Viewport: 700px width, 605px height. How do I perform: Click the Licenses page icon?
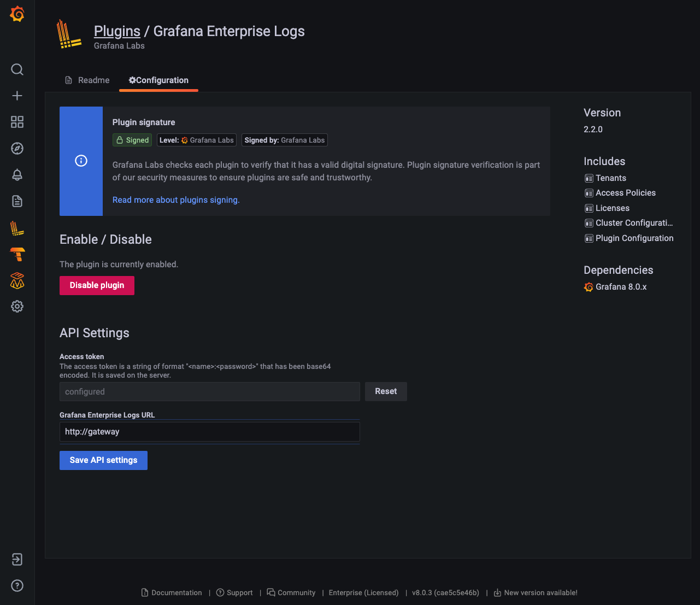click(589, 208)
